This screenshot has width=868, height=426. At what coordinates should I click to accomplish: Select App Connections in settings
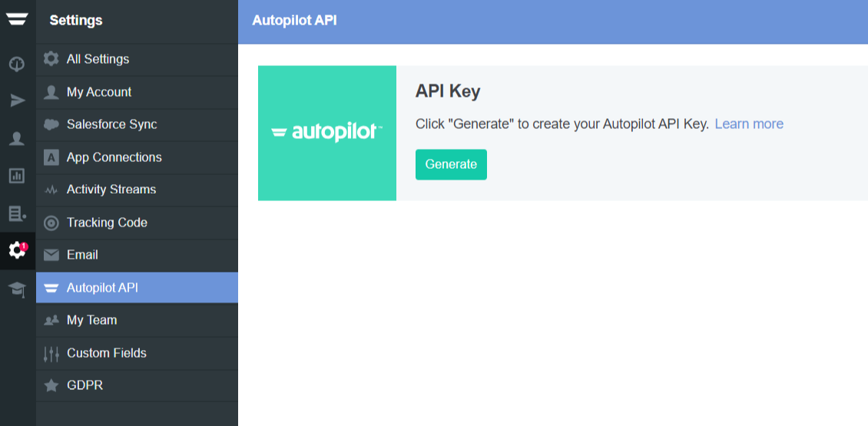pos(137,157)
